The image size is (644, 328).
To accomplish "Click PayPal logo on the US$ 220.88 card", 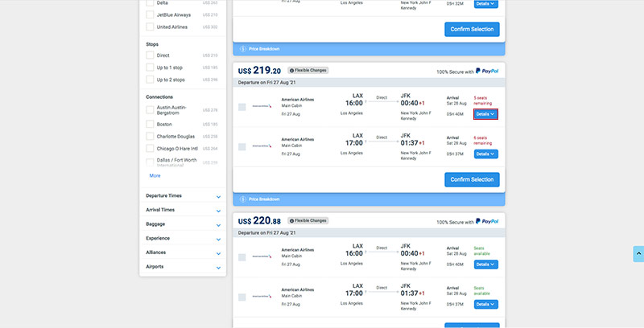I will coord(487,221).
